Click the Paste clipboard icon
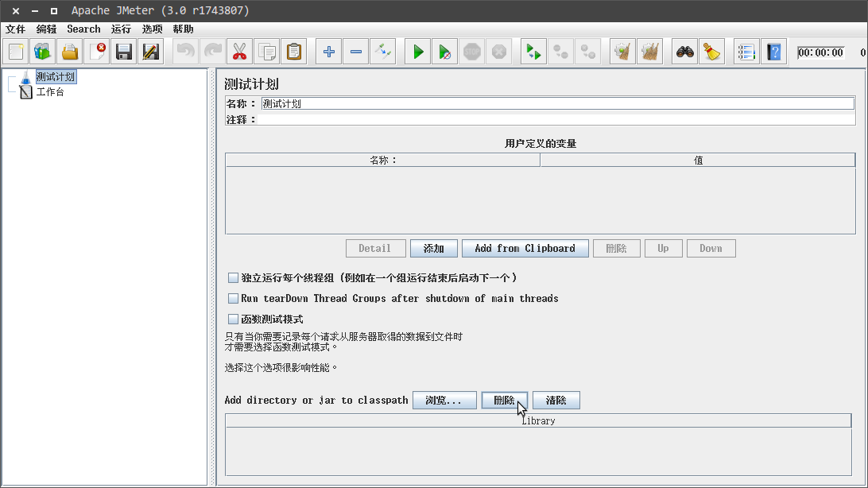This screenshot has height=488, width=868. pos(294,52)
